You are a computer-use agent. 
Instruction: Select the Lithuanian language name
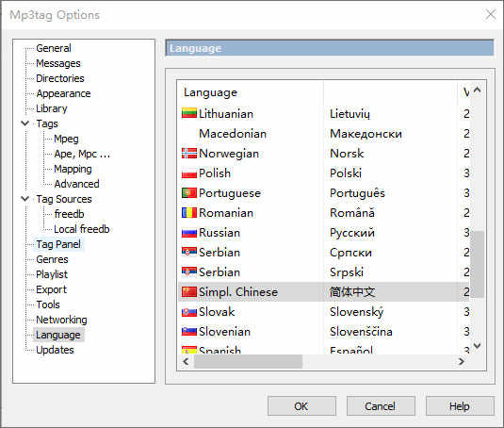226,114
